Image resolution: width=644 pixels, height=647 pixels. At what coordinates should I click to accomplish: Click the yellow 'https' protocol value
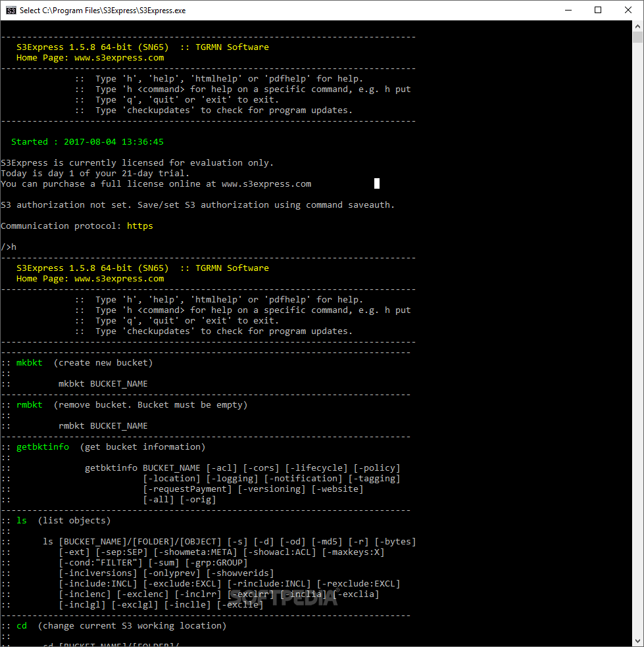point(140,226)
